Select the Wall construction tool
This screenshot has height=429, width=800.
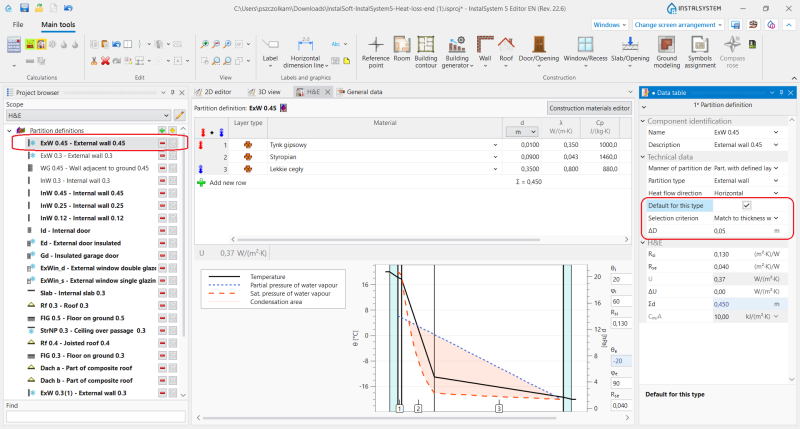(x=485, y=49)
